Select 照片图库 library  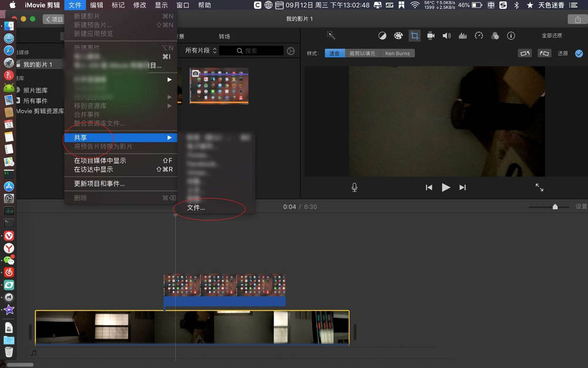(35, 90)
